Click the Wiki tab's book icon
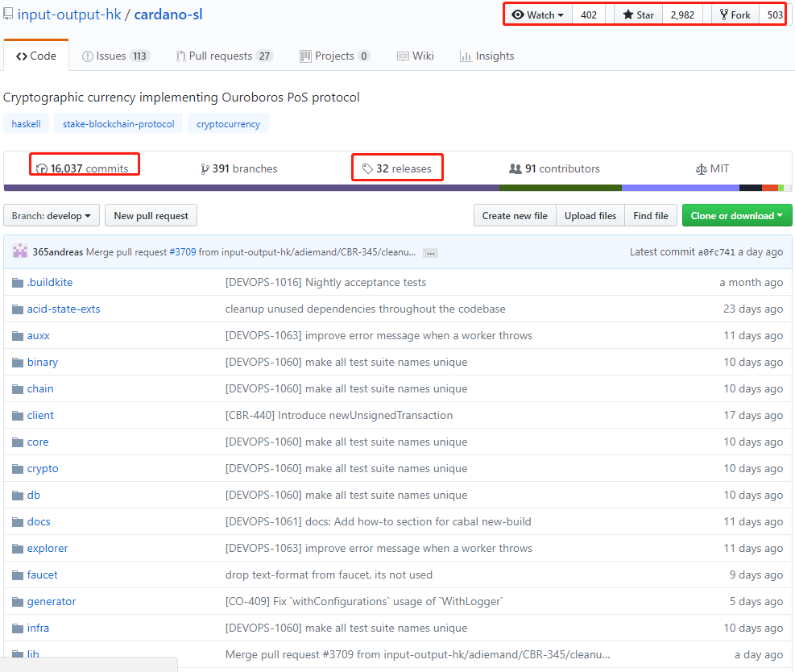The height and width of the screenshot is (672, 795). click(403, 56)
